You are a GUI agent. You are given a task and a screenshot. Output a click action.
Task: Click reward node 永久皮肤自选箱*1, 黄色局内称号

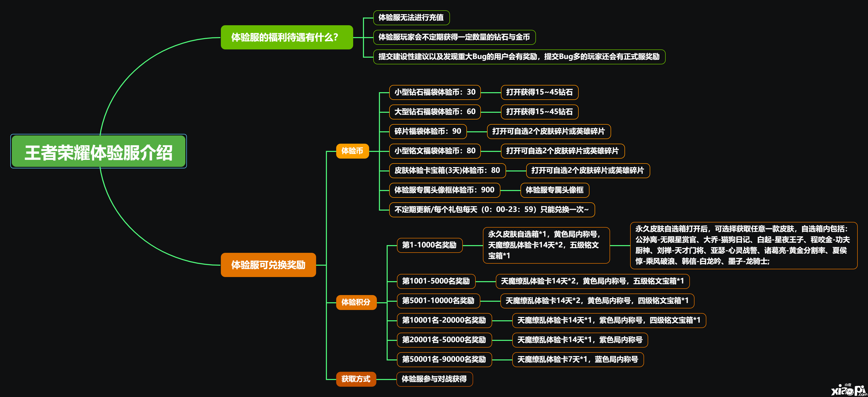[x=546, y=245]
